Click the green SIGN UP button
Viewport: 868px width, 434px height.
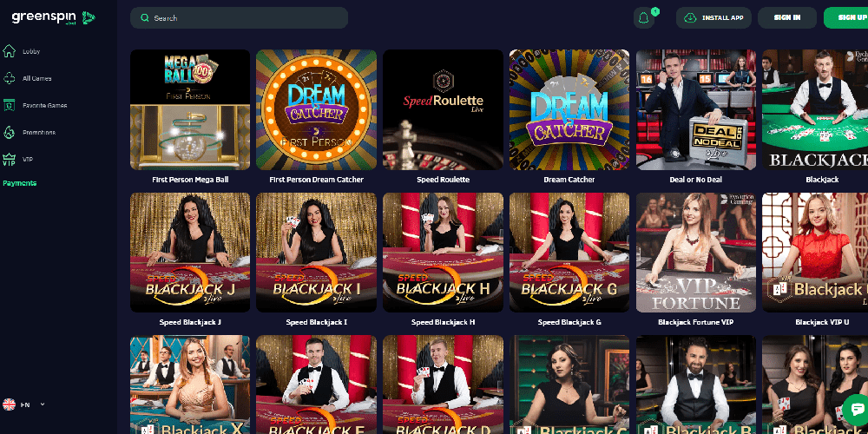[x=845, y=17]
